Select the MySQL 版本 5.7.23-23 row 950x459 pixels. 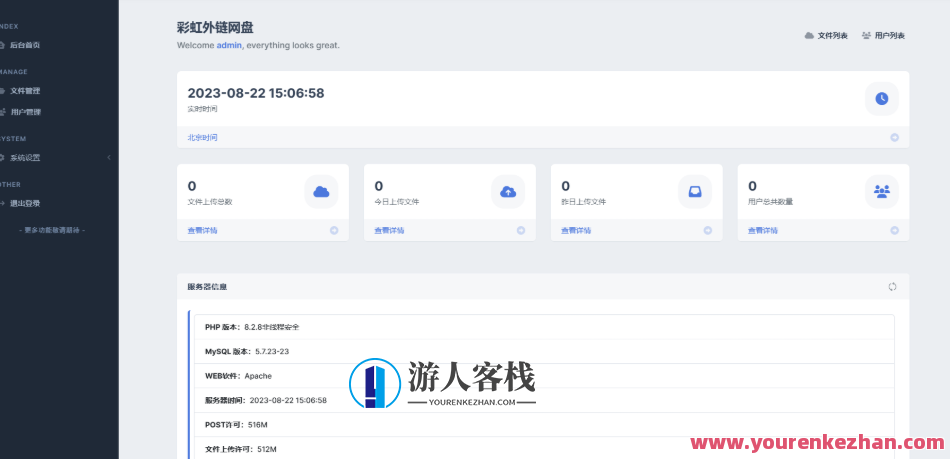click(x=544, y=351)
